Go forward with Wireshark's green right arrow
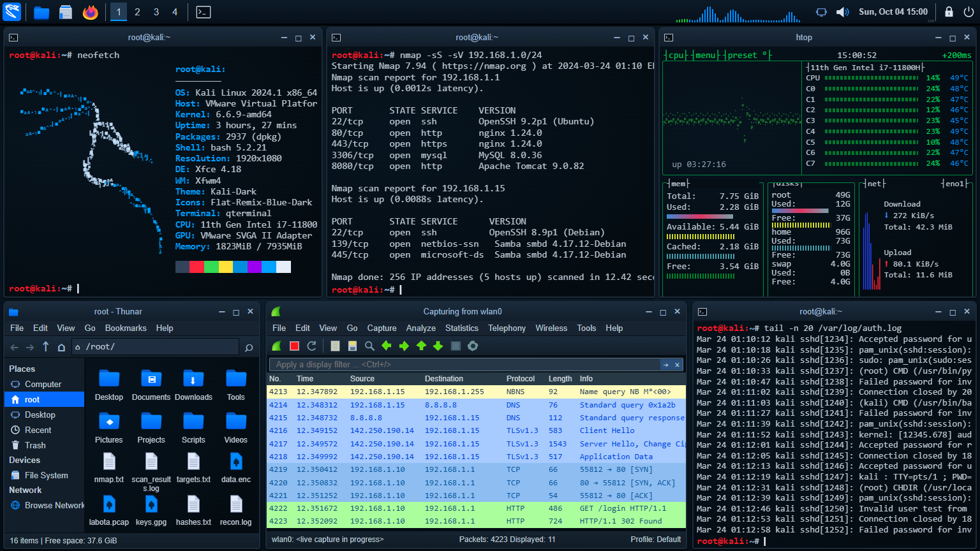The image size is (980, 551). pyautogui.click(x=404, y=346)
